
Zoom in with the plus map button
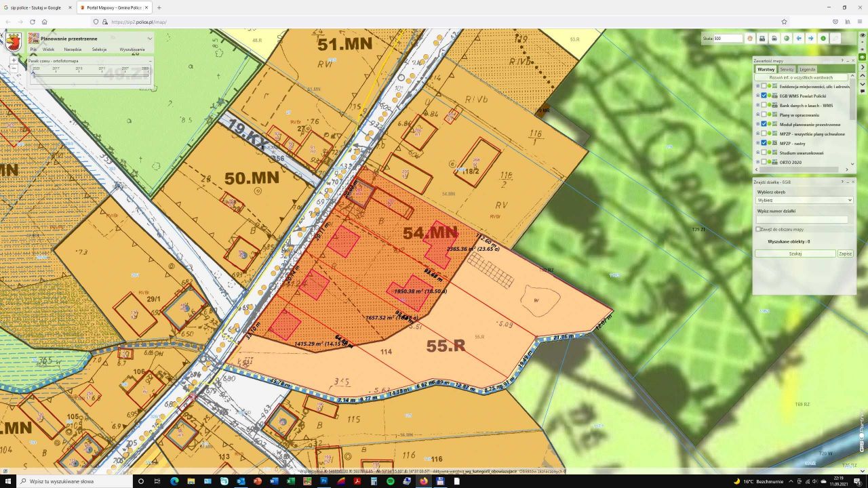pyautogui.click(x=14, y=60)
